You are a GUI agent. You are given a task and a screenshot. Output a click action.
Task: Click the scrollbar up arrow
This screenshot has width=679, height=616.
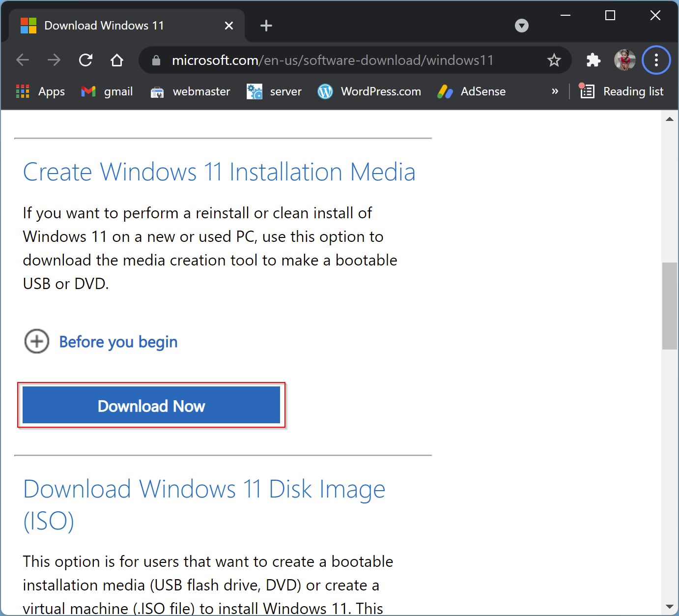[670, 119]
